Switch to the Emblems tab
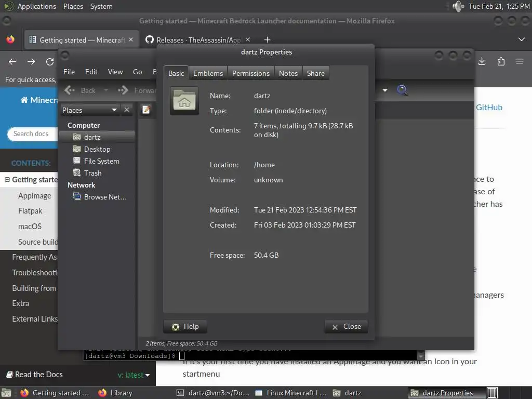 tap(208, 73)
